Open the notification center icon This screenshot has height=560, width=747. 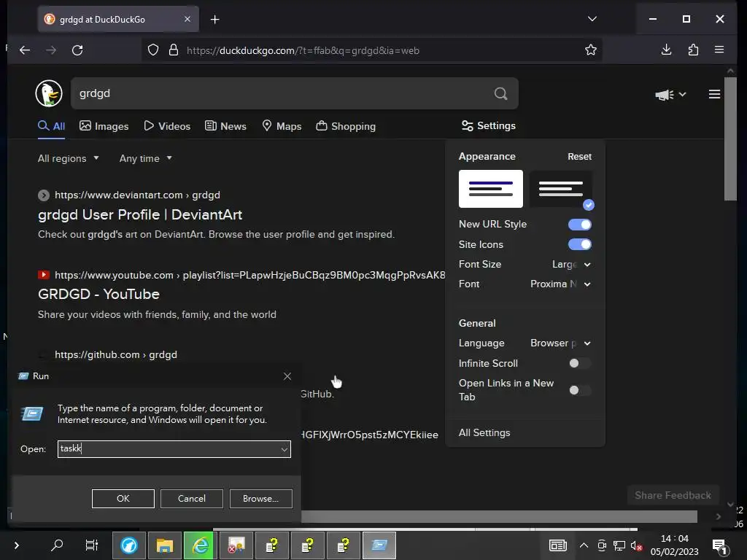coord(719,546)
